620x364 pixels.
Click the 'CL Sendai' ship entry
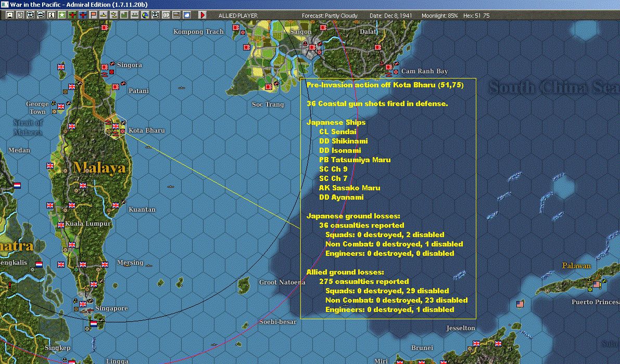(x=338, y=132)
